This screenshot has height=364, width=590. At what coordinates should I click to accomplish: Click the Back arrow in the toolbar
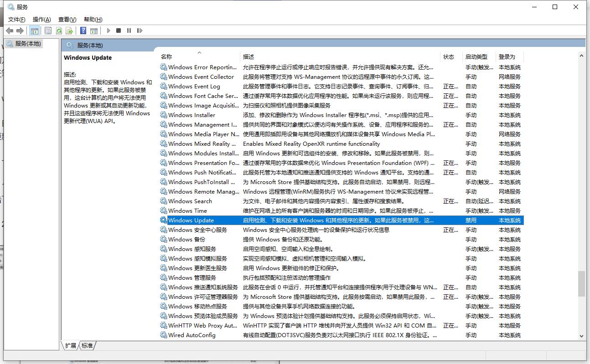10,31
